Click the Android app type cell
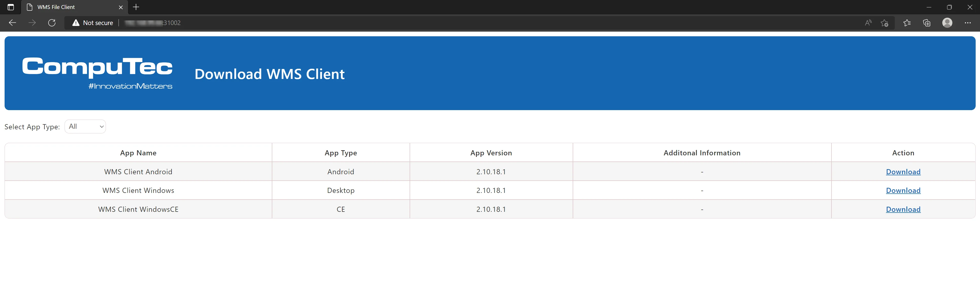The image size is (980, 302). click(341, 172)
